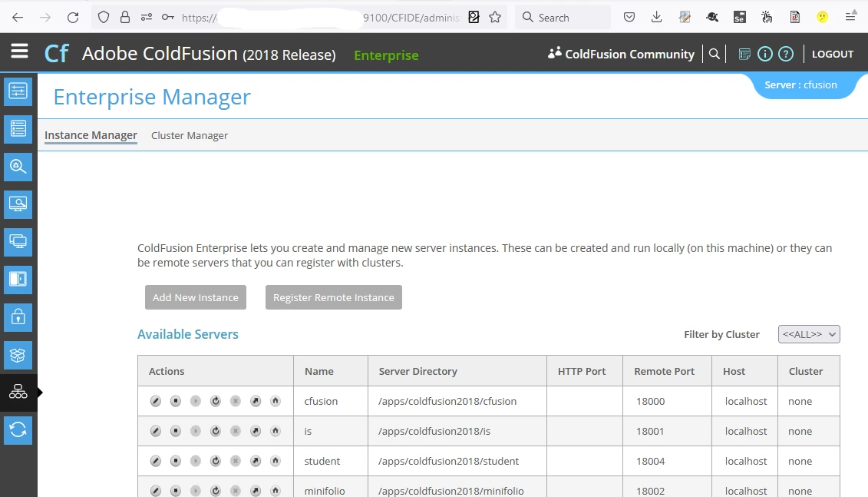Click home icon for minifolio instance
Screen dimensions: 868x497
[x=275, y=491]
